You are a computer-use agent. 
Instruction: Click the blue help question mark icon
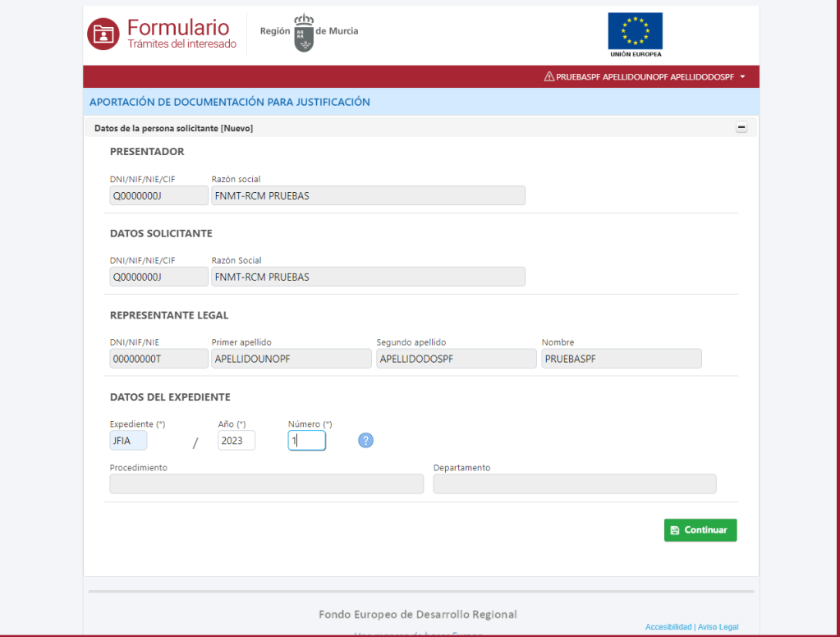click(x=366, y=441)
